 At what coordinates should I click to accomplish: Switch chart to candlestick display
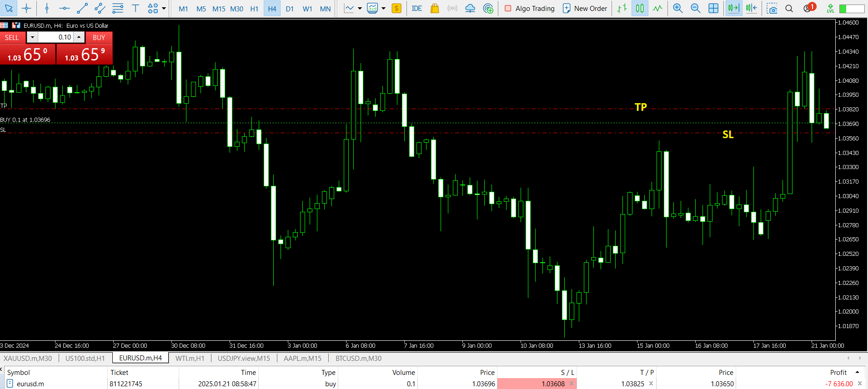point(640,8)
